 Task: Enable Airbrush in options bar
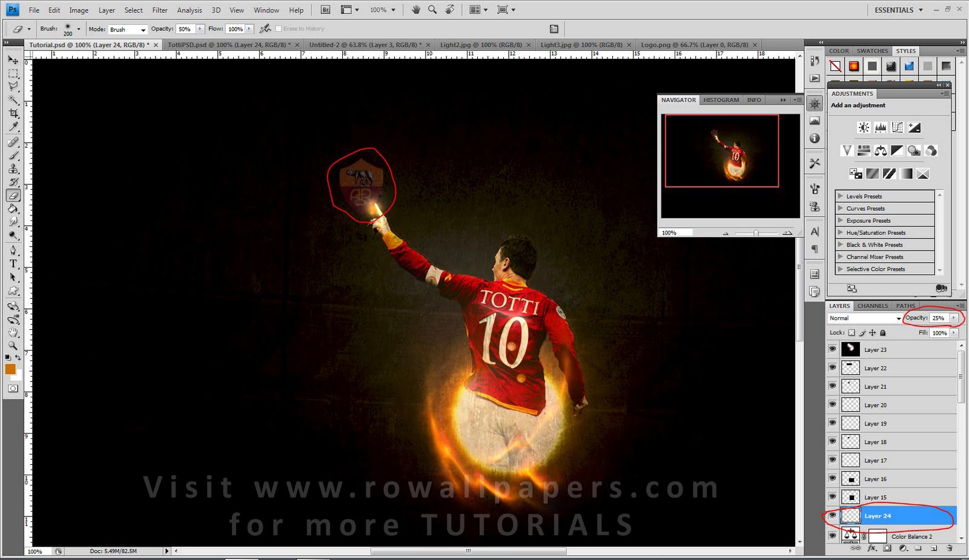pos(265,28)
